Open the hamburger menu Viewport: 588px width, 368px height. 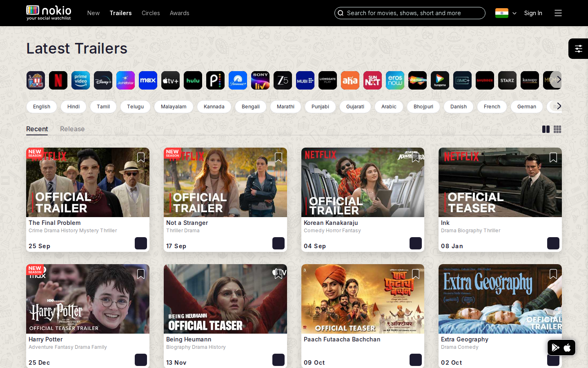tap(558, 13)
